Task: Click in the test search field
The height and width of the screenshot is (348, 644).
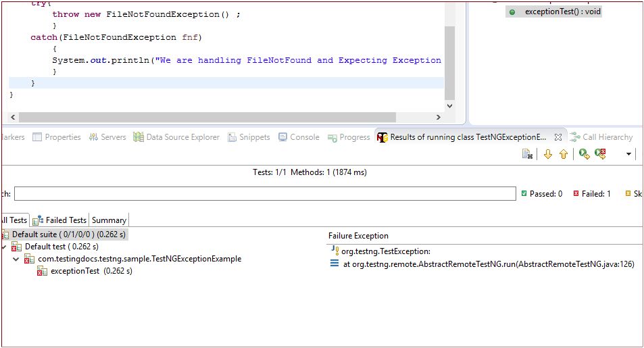Action: click(x=265, y=193)
